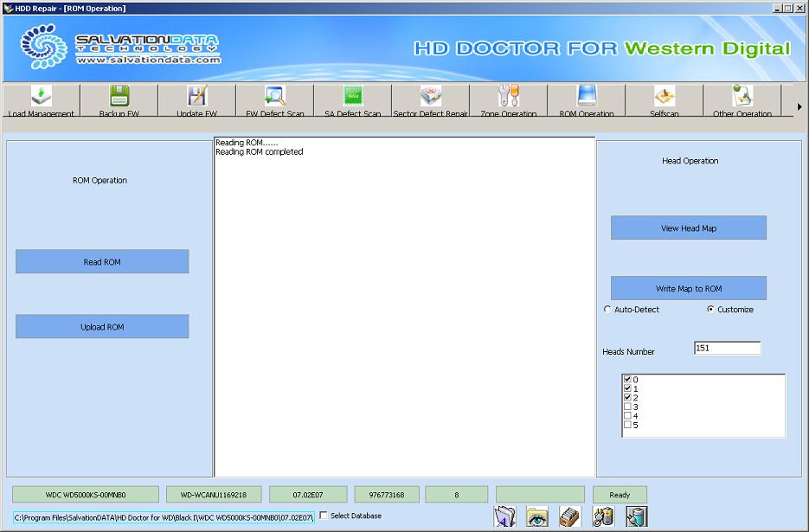Click the Upload ROM button
The width and height of the screenshot is (809, 532).
[x=102, y=327]
